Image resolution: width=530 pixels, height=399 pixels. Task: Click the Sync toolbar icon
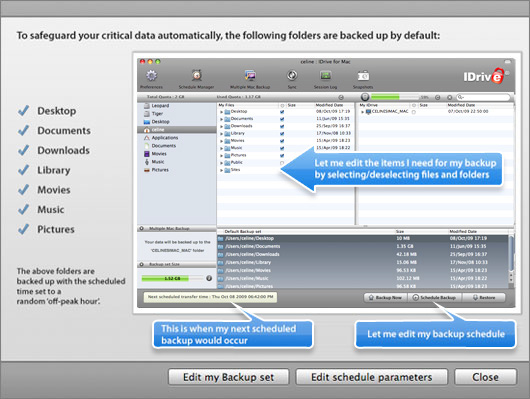(292, 75)
